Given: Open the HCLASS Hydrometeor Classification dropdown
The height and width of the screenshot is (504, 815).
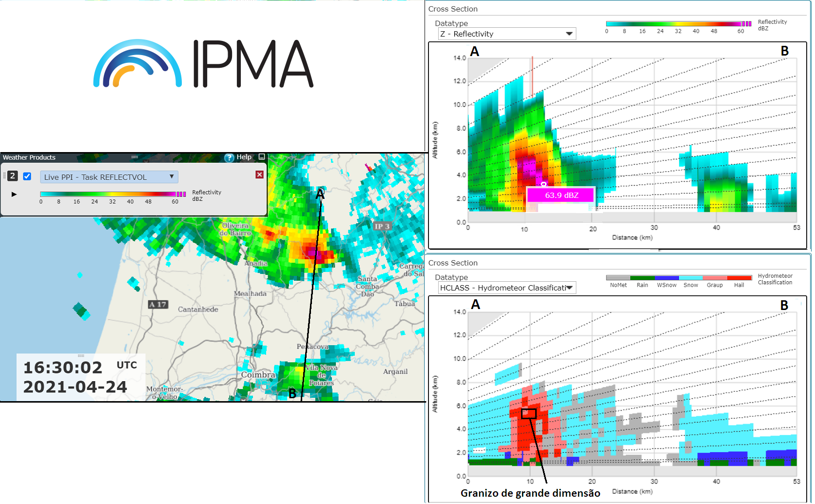Looking at the screenshot, I should [507, 288].
